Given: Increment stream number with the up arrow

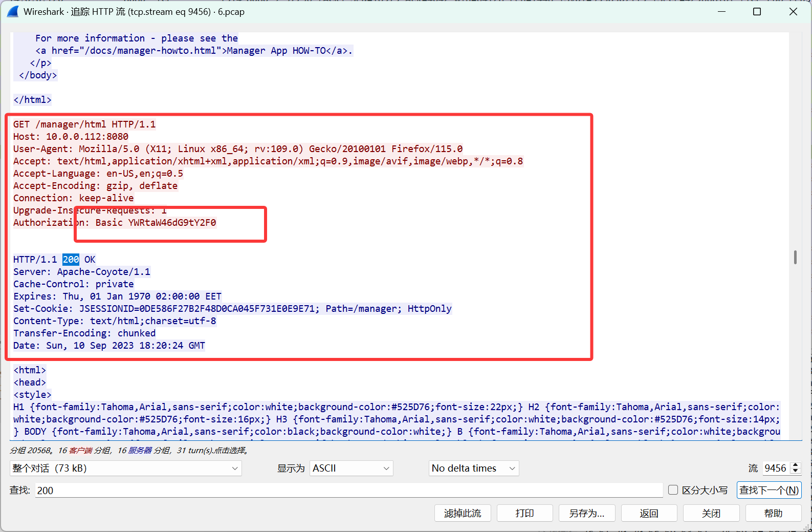Looking at the screenshot, I should 795,465.
